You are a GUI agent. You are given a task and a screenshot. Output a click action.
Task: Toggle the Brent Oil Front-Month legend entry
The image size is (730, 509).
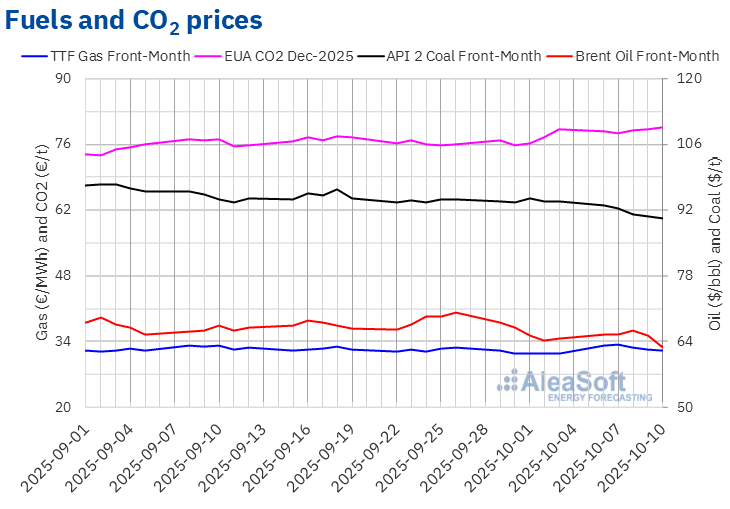(x=647, y=56)
